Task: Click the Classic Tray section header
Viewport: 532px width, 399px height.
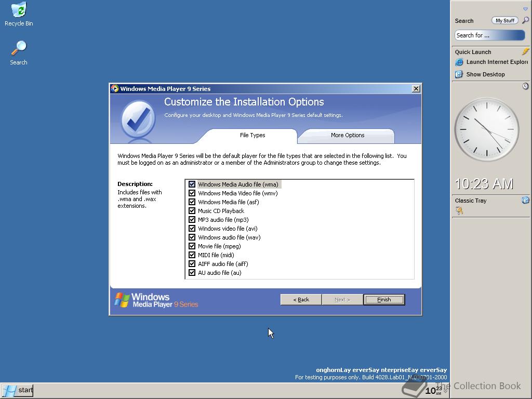Action: (471, 201)
